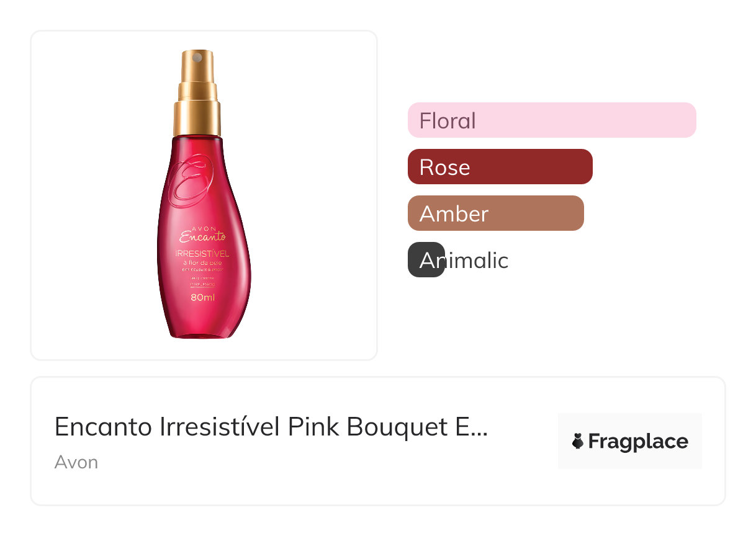Click the Rose label text
This screenshot has height=536, width=756.
(444, 167)
